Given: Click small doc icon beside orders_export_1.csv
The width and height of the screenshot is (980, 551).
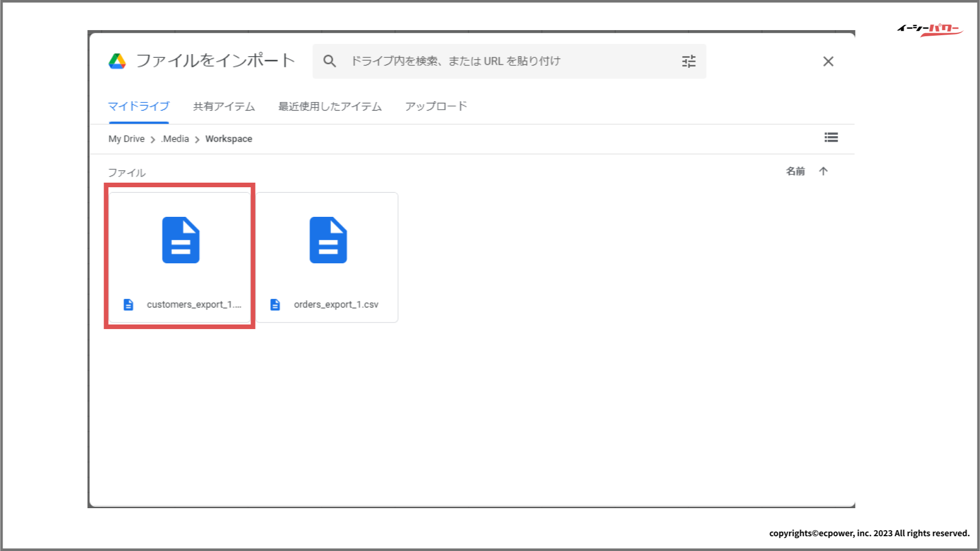Looking at the screenshot, I should tap(275, 305).
